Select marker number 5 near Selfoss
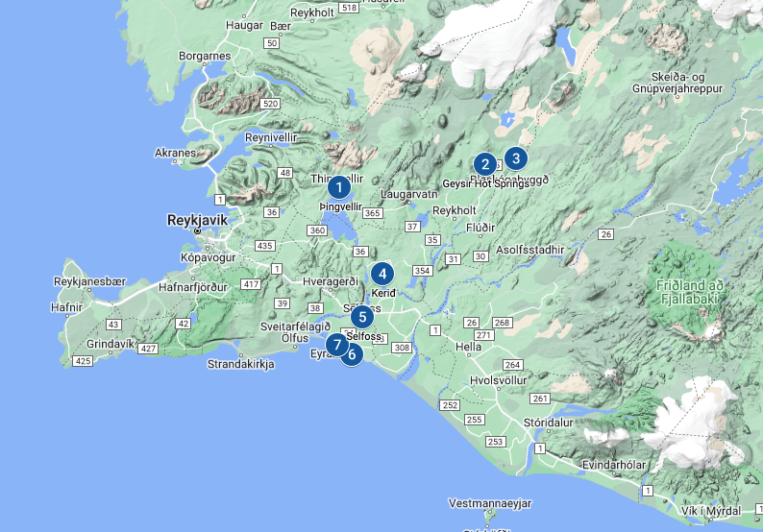763x532 pixels. (361, 316)
